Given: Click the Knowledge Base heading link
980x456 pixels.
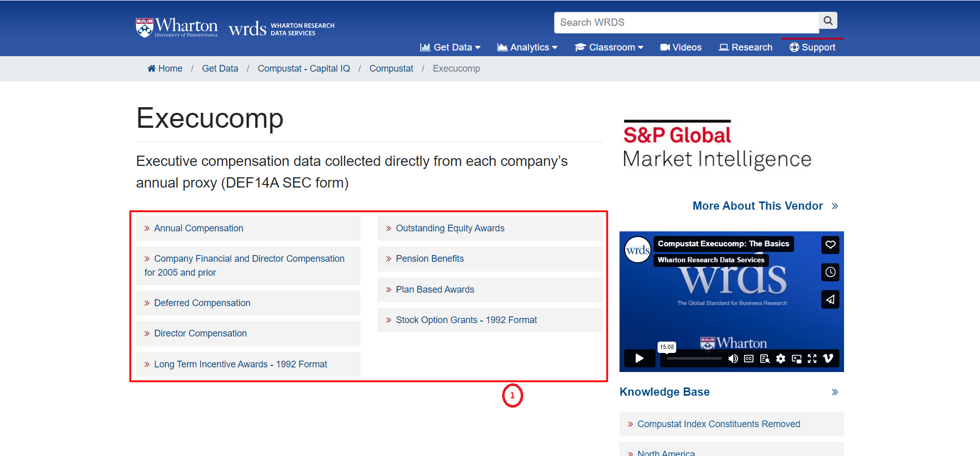Looking at the screenshot, I should (x=664, y=392).
